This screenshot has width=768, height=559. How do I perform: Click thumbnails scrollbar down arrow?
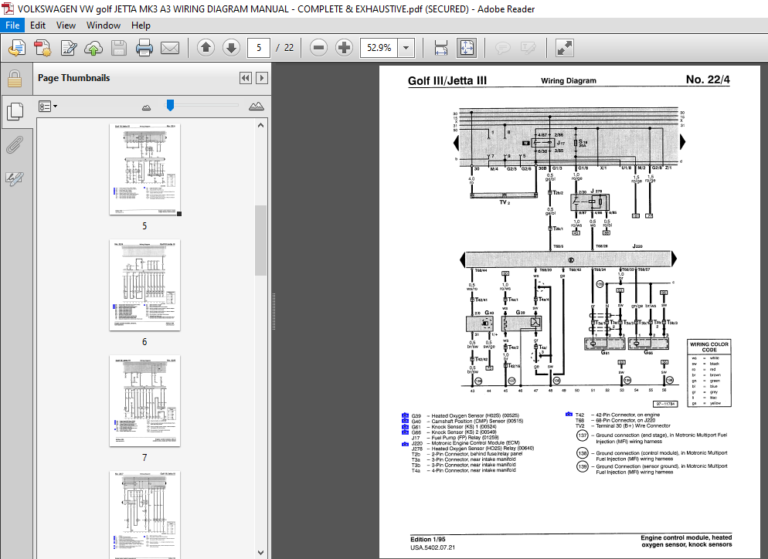coord(261,553)
